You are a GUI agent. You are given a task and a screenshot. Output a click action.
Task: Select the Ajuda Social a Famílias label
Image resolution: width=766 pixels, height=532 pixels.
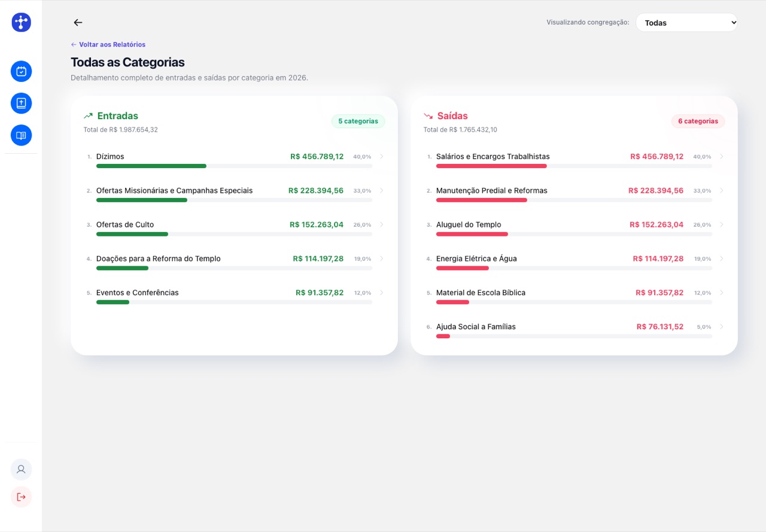[x=476, y=327]
